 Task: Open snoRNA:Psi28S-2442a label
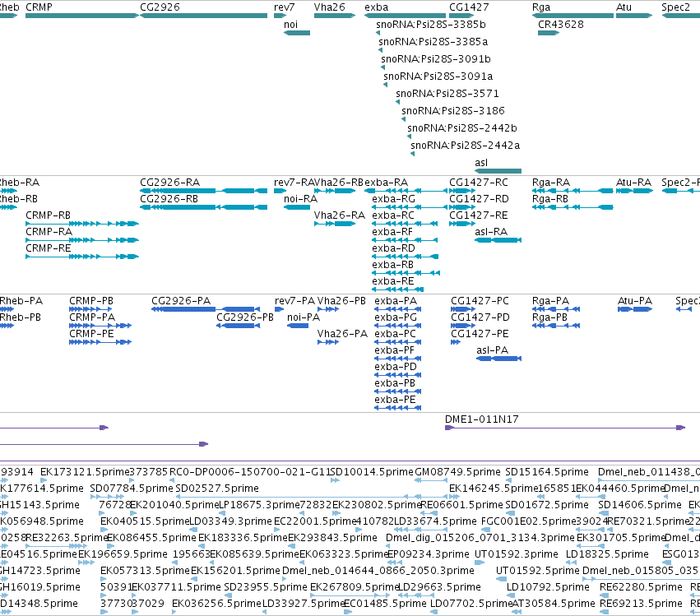coord(466,146)
